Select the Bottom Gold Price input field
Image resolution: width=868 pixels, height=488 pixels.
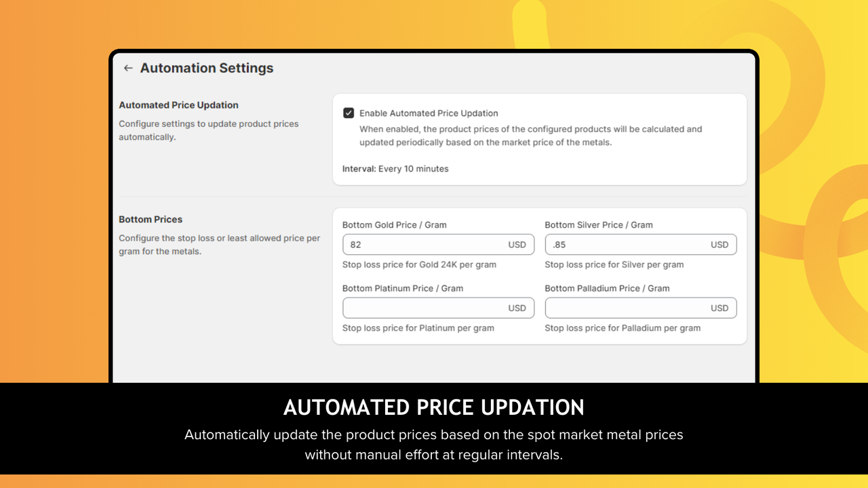coord(434,244)
